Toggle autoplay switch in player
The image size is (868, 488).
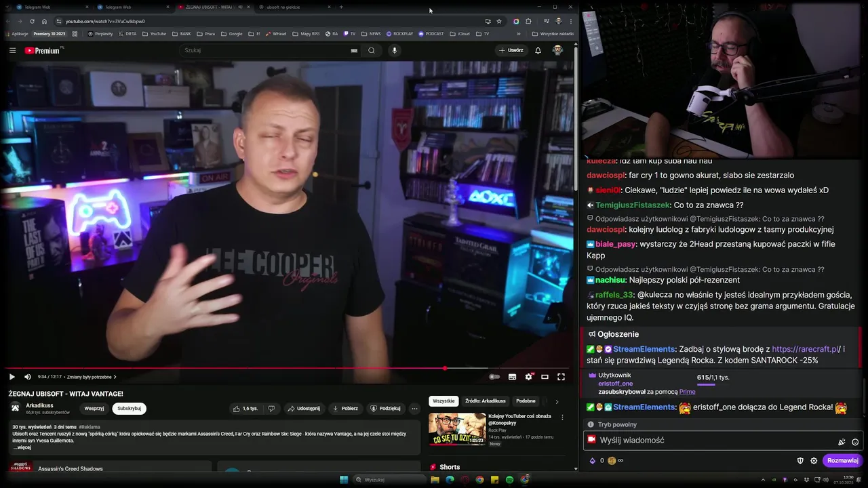pyautogui.click(x=495, y=377)
